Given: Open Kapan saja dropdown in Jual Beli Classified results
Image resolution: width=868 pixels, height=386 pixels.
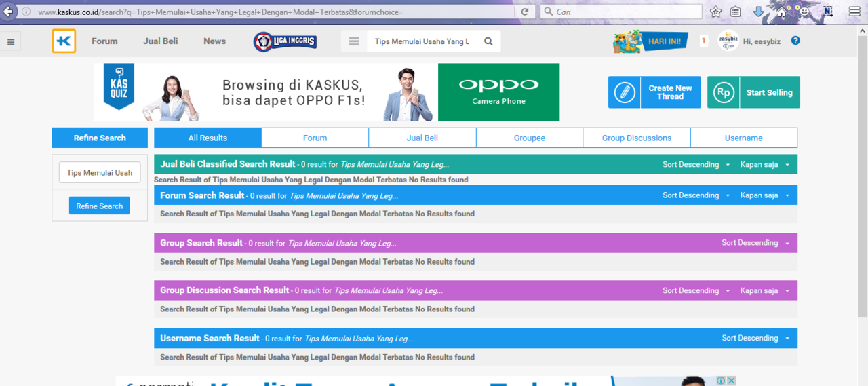Looking at the screenshot, I should (x=765, y=165).
